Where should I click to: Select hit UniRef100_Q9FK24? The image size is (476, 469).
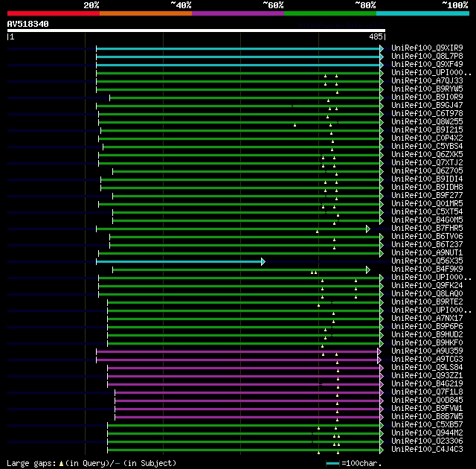(x=427, y=286)
